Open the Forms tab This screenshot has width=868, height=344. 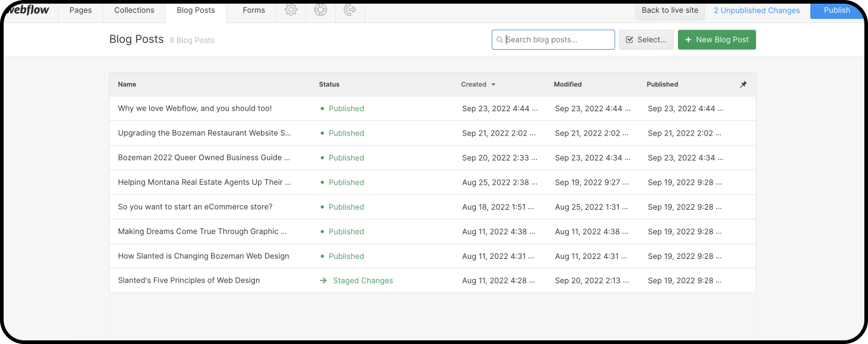(x=254, y=10)
